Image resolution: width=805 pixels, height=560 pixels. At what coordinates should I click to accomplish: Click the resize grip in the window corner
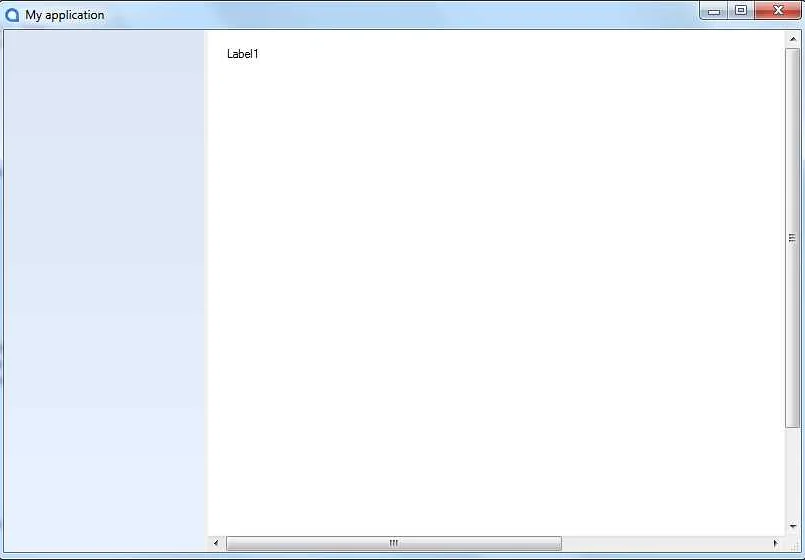(794, 544)
